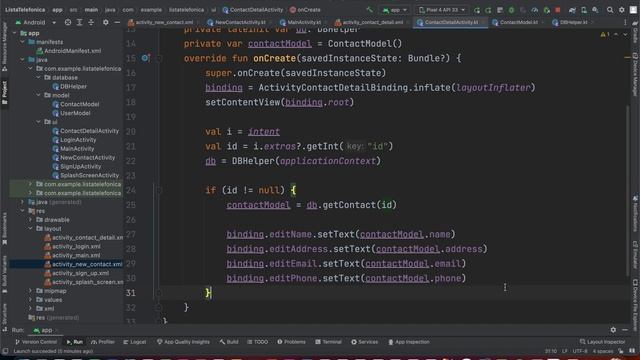Image resolution: width=640 pixels, height=360 pixels.
Task: Open SplashScreenActivity in project tree
Action: click(85, 176)
